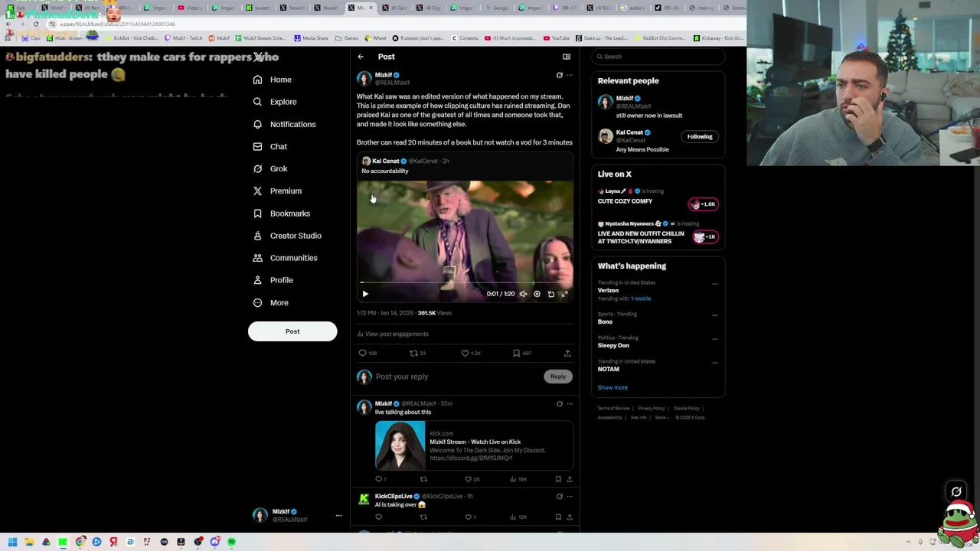Open options for Bono trend
The image size is (980, 551).
point(715,315)
